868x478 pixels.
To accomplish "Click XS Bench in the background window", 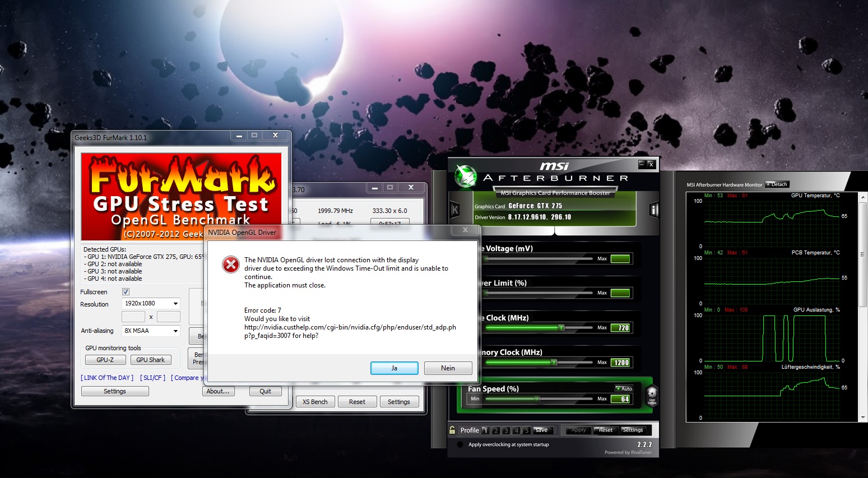I will pos(315,402).
